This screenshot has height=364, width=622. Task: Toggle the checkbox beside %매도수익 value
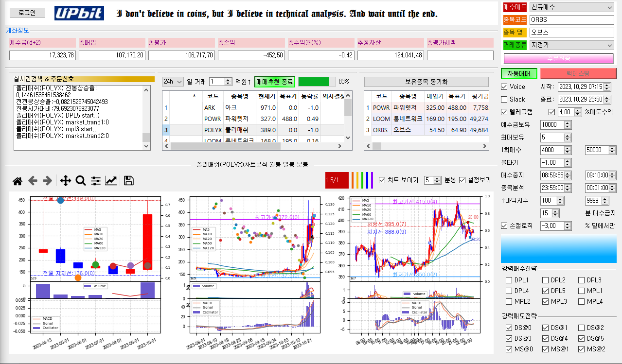coord(552,112)
